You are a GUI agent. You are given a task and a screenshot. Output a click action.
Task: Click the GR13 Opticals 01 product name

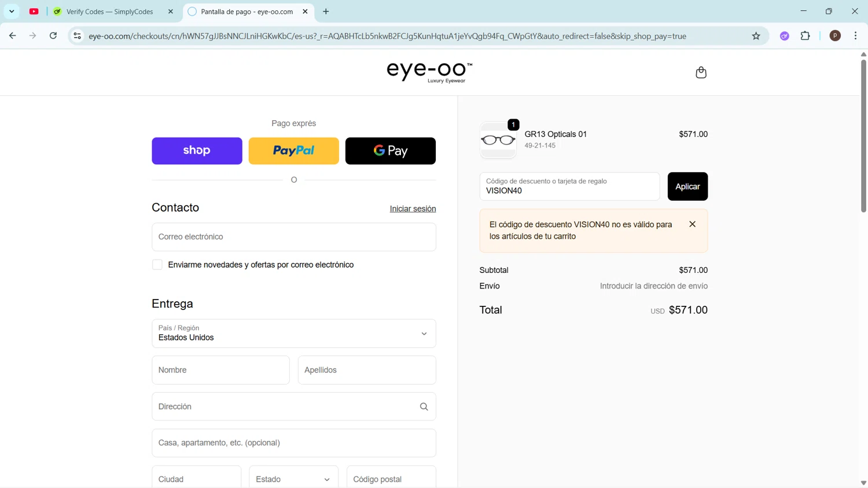(556, 134)
